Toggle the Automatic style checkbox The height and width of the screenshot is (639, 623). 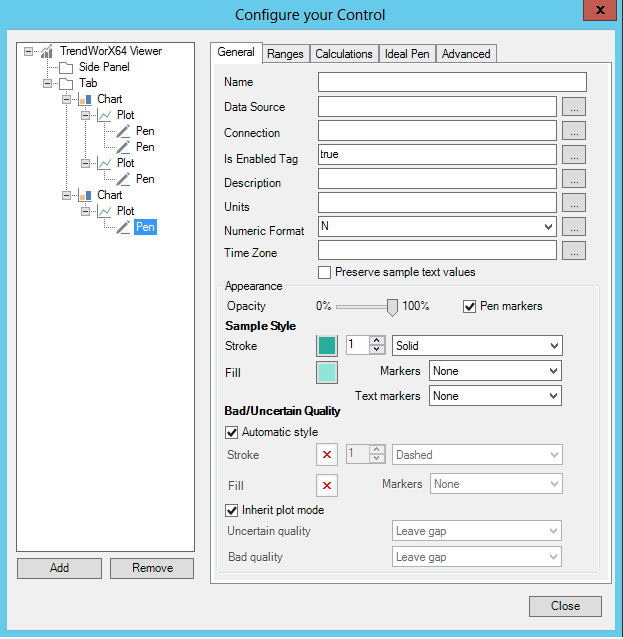pos(233,432)
